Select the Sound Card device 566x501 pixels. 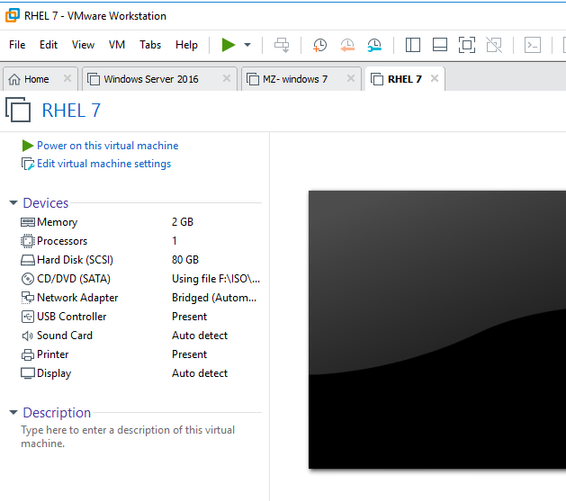141,335
